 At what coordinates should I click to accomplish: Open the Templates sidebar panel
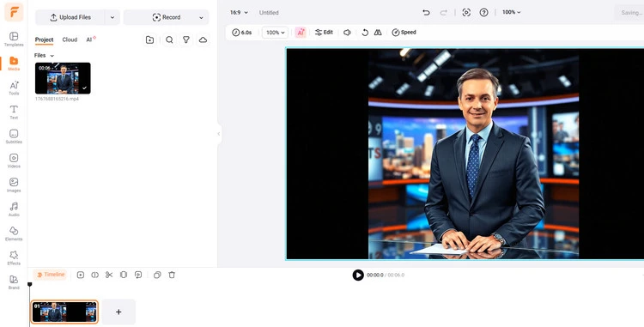tap(14, 39)
